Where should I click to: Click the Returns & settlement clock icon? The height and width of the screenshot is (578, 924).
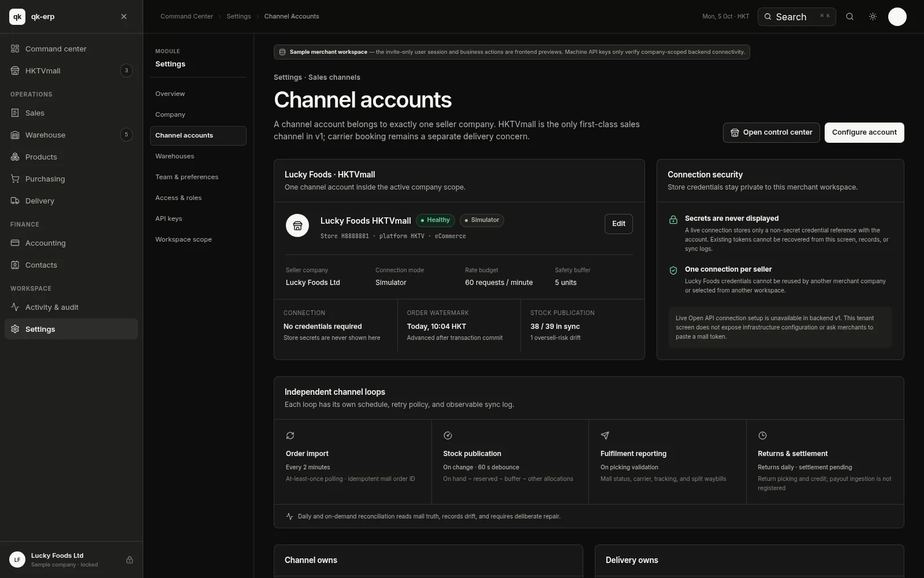pos(762,435)
